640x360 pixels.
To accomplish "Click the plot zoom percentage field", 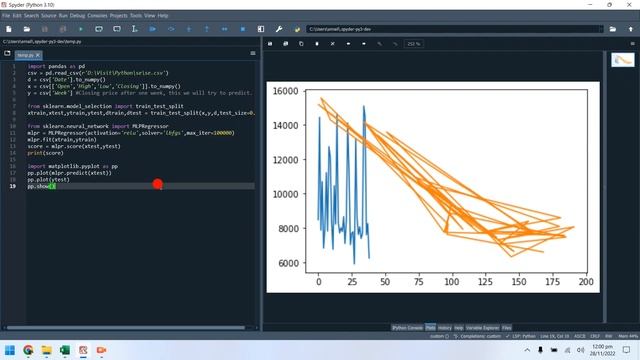I will coord(414,44).
